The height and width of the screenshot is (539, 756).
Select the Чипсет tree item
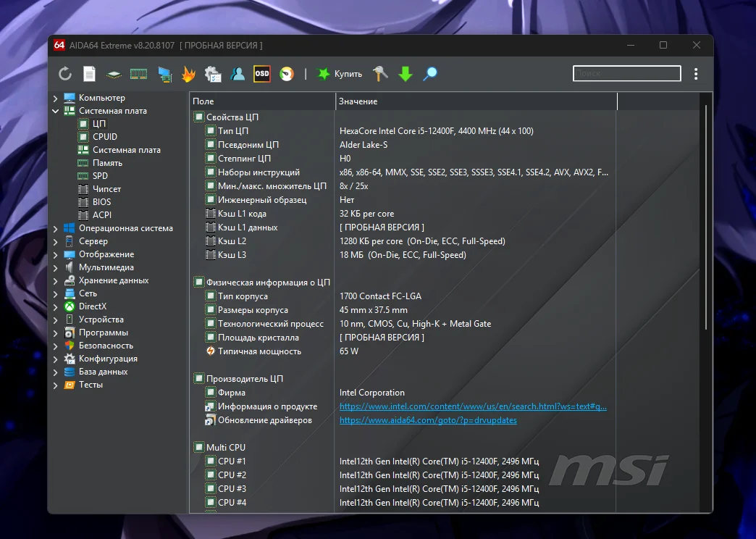106,189
